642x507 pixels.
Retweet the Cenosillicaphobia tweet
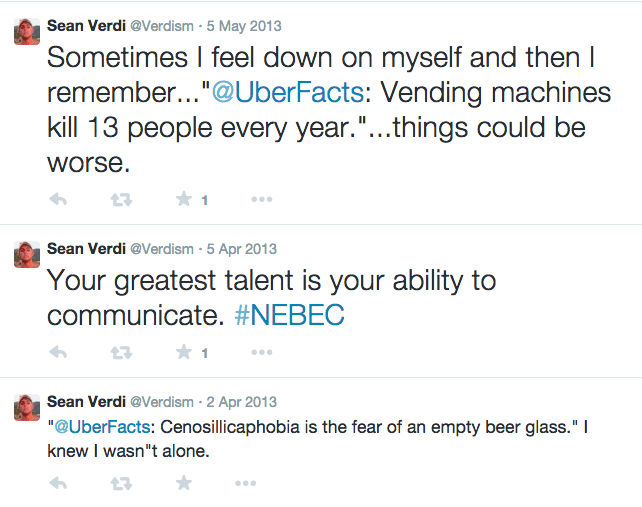121,484
